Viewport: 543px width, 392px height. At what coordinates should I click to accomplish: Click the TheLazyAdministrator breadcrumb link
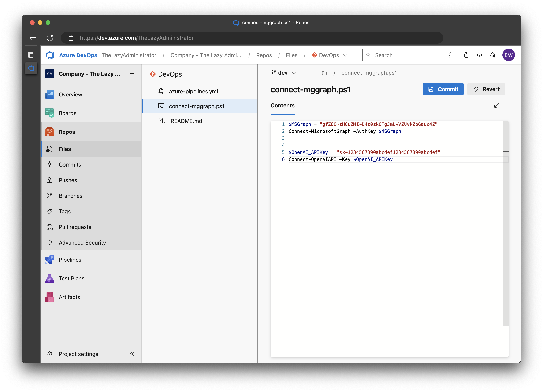(x=129, y=55)
